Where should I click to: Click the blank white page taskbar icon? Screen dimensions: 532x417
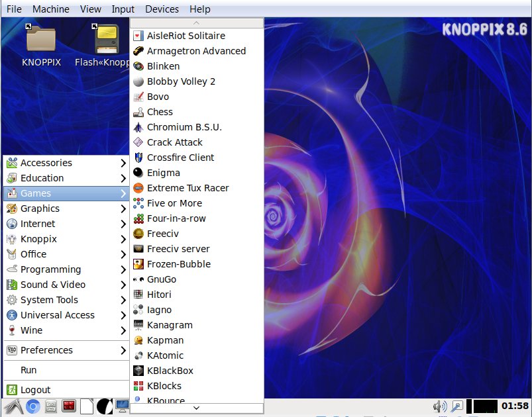87,406
